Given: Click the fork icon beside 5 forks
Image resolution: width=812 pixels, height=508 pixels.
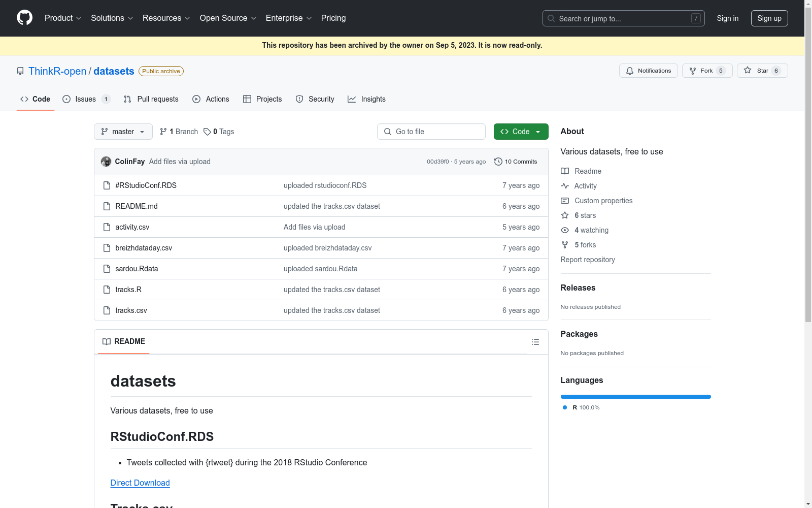Looking at the screenshot, I should click(x=565, y=245).
